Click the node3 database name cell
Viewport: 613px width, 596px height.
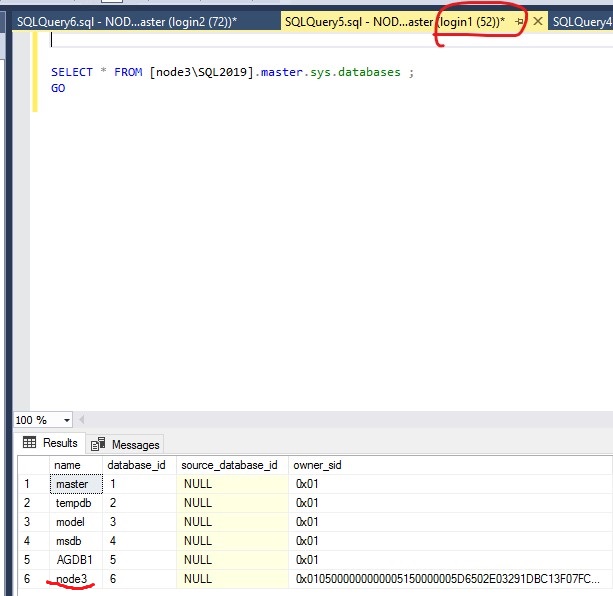tap(76, 579)
